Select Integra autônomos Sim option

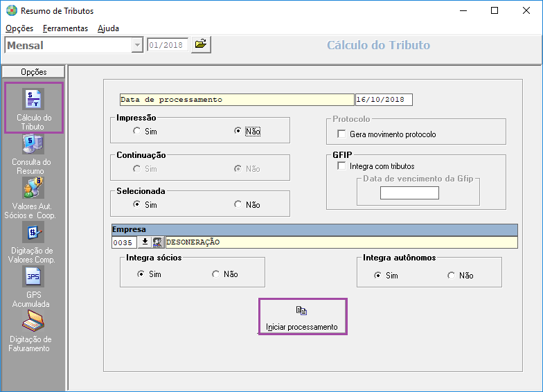pos(378,276)
